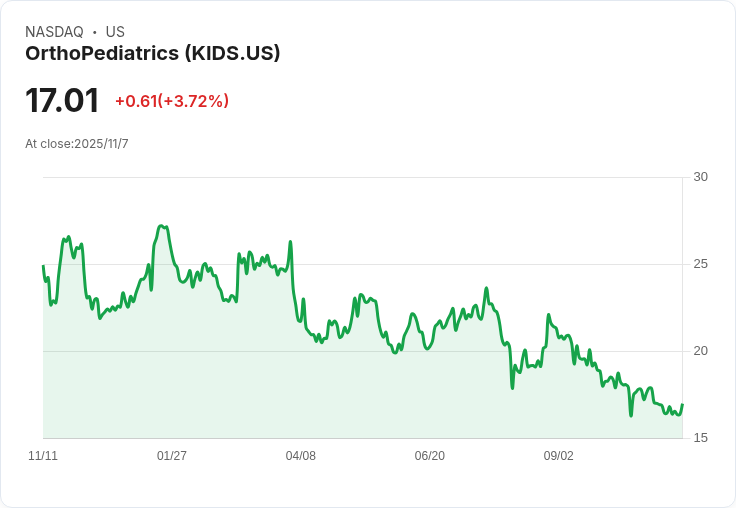736x508 pixels.
Task: Click the chart's highest peak near 01/27
Action: pos(161,226)
